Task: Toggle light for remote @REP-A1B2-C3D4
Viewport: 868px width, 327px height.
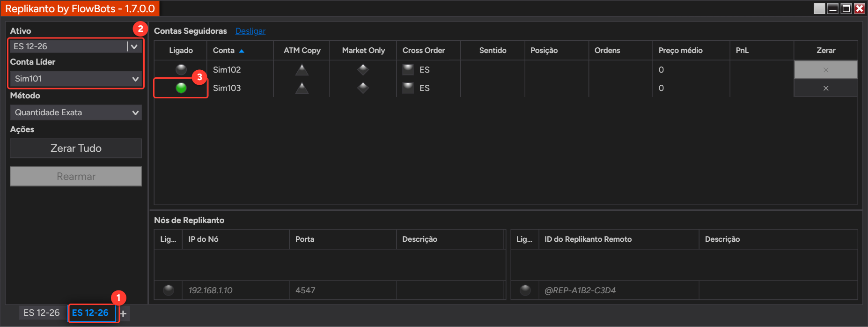Action: tap(525, 290)
